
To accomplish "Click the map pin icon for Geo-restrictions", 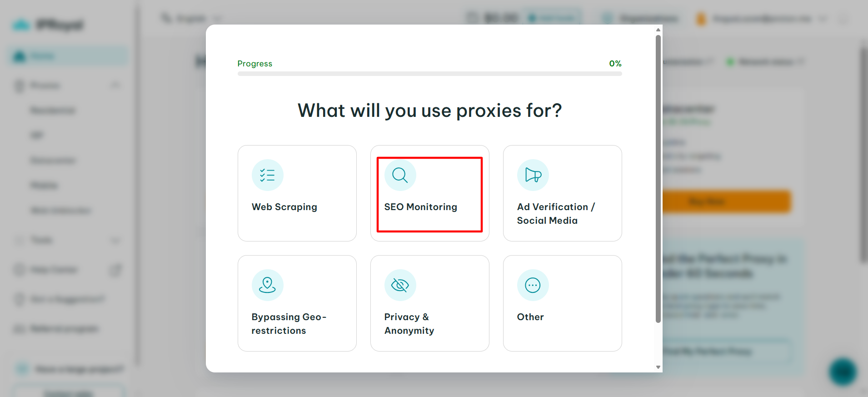I will [267, 285].
